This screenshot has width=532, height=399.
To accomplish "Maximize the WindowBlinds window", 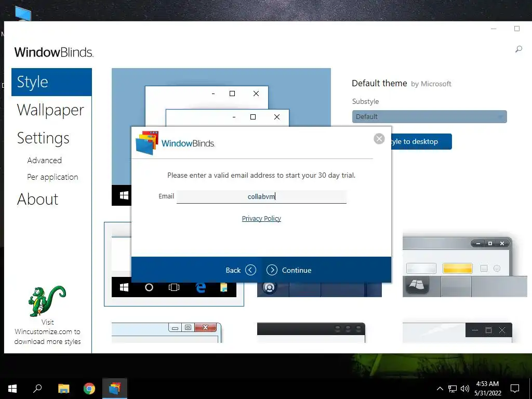I will pyautogui.click(x=517, y=29).
